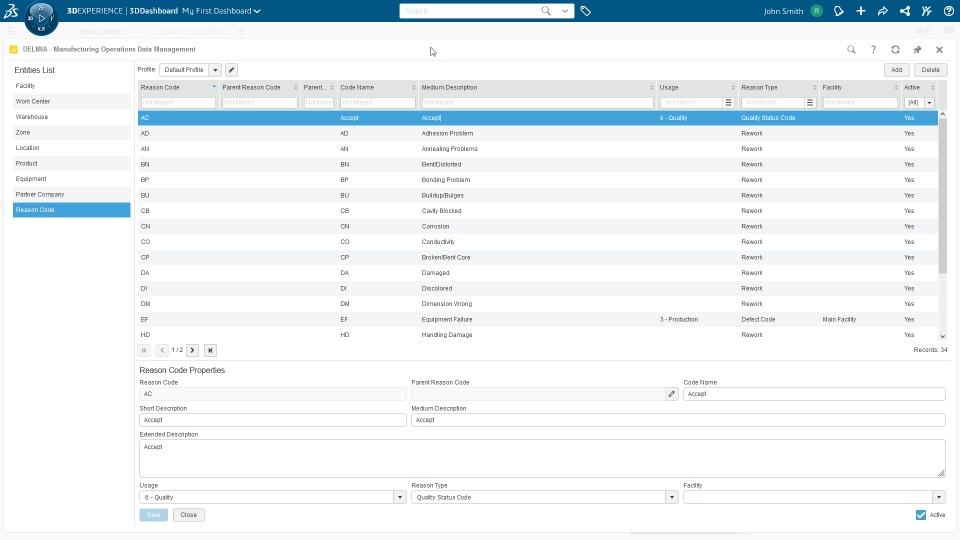
Task: Select the Dimension Wrong row
Action: [x=538, y=304]
